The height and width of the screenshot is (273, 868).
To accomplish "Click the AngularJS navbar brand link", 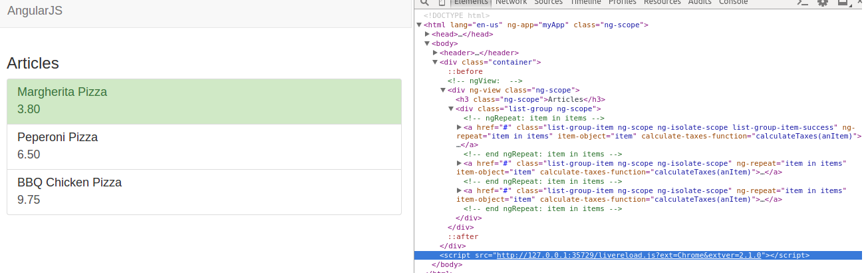I will 35,11.
